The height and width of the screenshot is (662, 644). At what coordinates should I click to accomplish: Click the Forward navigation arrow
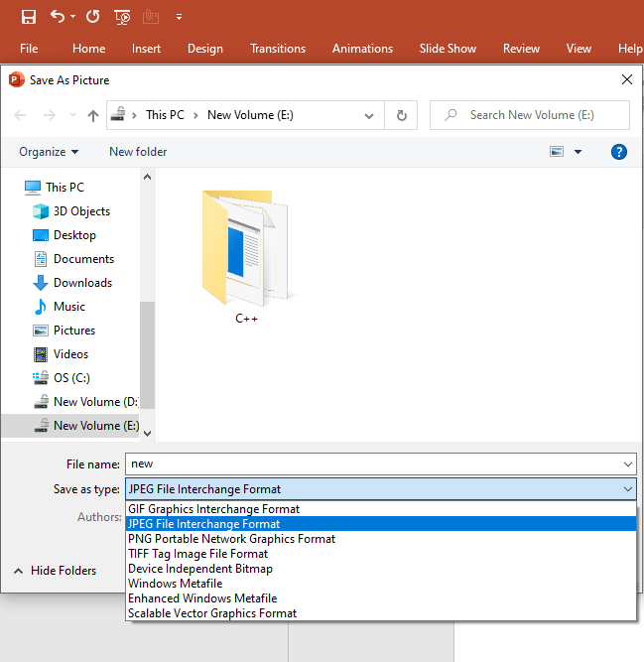(x=50, y=115)
